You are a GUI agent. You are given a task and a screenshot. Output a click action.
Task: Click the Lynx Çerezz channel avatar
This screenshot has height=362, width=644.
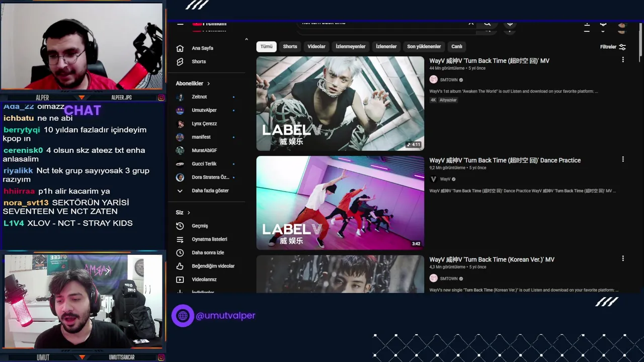point(180,124)
